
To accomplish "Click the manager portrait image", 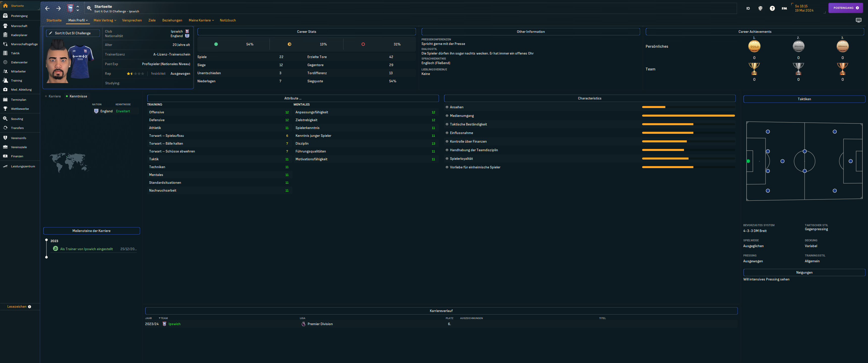I will coord(58,61).
